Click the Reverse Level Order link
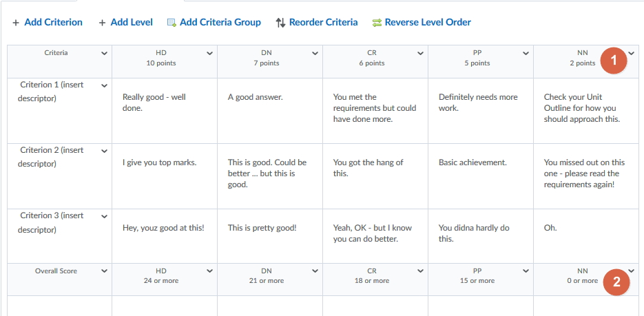This screenshot has height=316, width=644. 428,22
